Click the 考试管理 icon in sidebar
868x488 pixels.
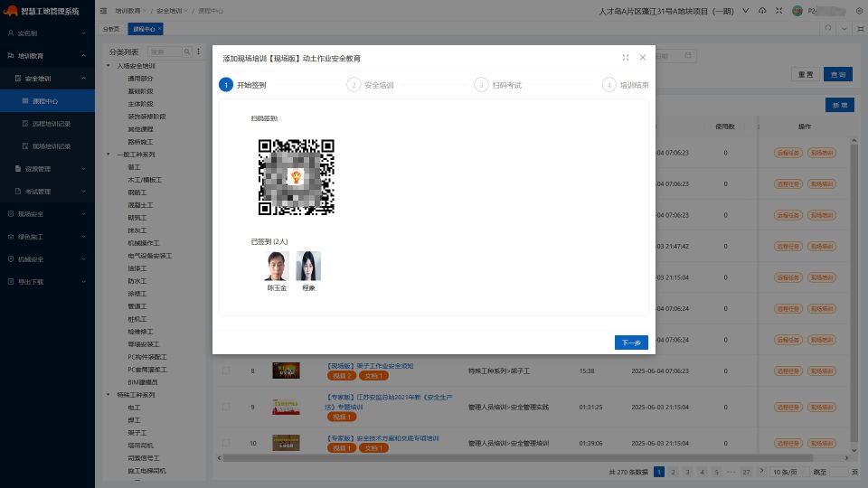coord(18,191)
